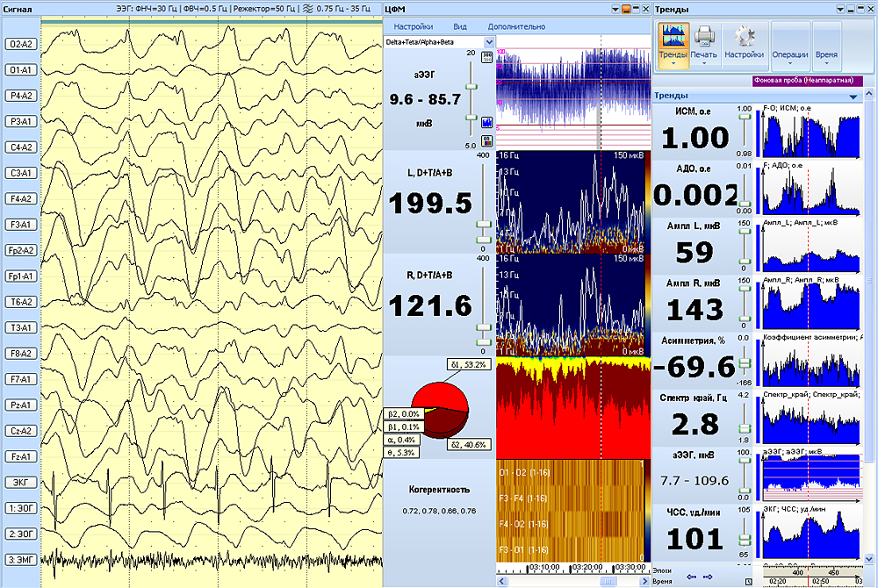878x588 pixels.
Task: Click the filter wave icon in the Сигнал header
Action: coord(308,9)
